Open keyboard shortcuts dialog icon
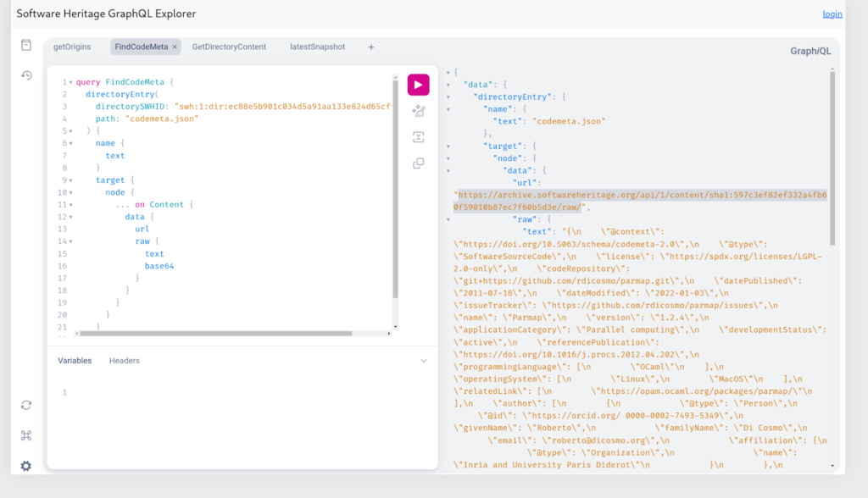The width and height of the screenshot is (868, 498). coord(26,435)
